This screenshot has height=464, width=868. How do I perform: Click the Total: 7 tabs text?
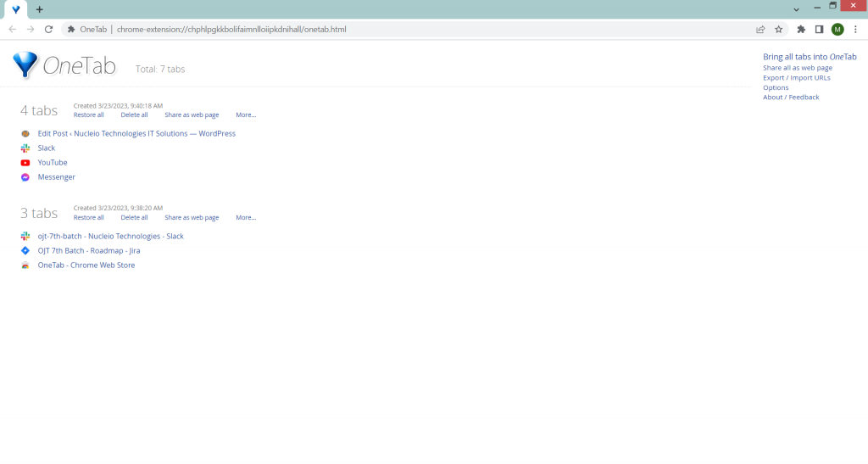pyautogui.click(x=160, y=70)
